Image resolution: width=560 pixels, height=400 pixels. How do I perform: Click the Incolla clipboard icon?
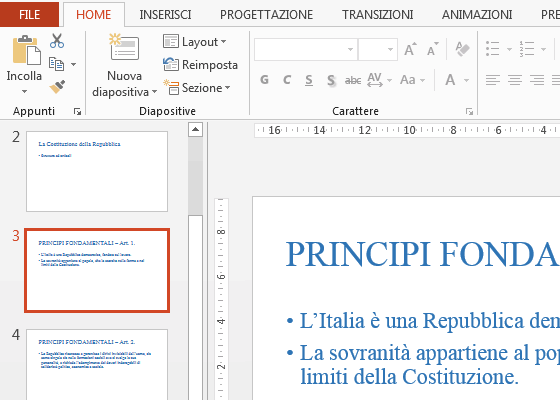26,50
